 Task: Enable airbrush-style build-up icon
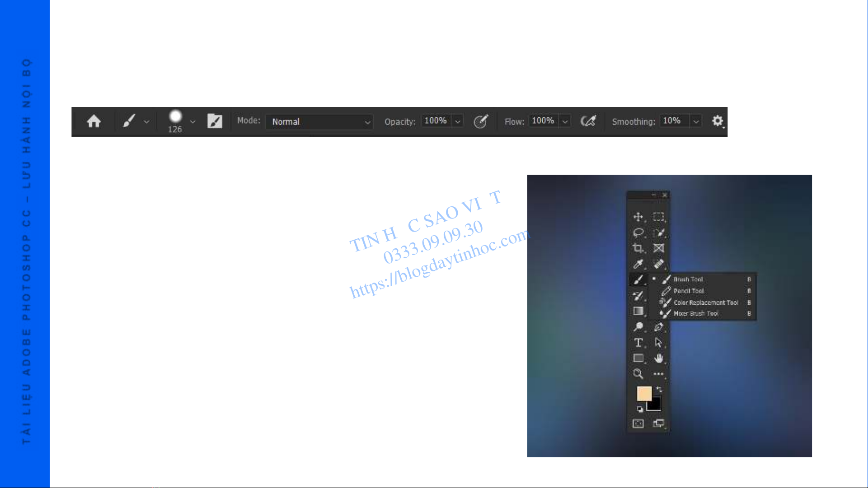click(x=588, y=121)
